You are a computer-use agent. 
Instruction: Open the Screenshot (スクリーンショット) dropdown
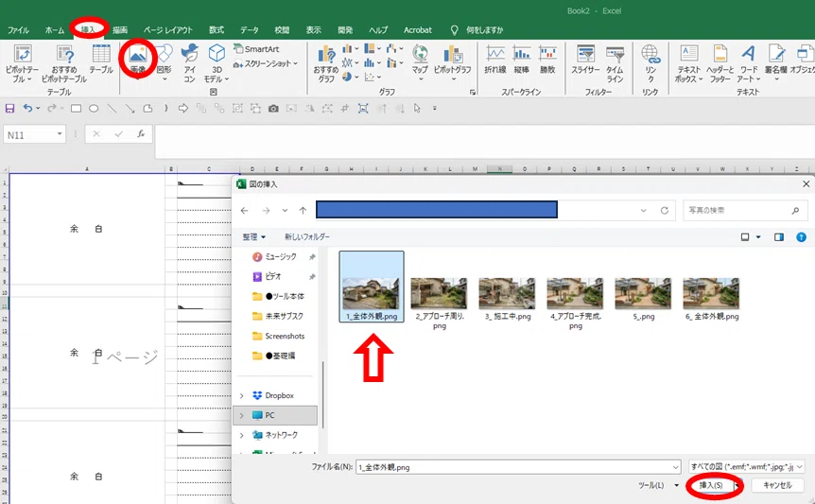(x=266, y=63)
